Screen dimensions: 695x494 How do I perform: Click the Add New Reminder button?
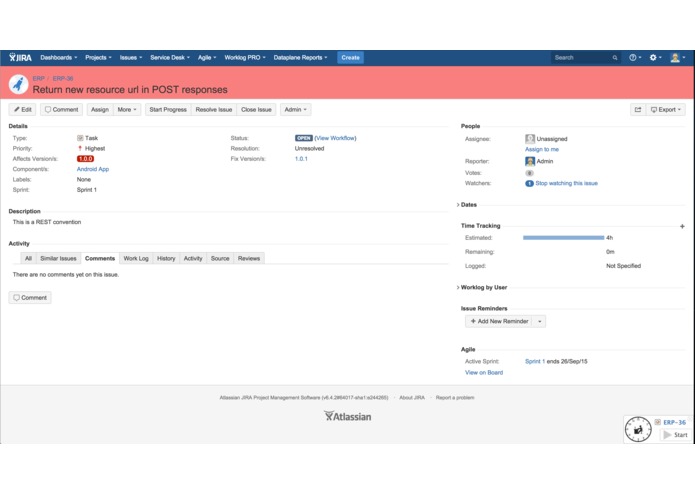499,321
